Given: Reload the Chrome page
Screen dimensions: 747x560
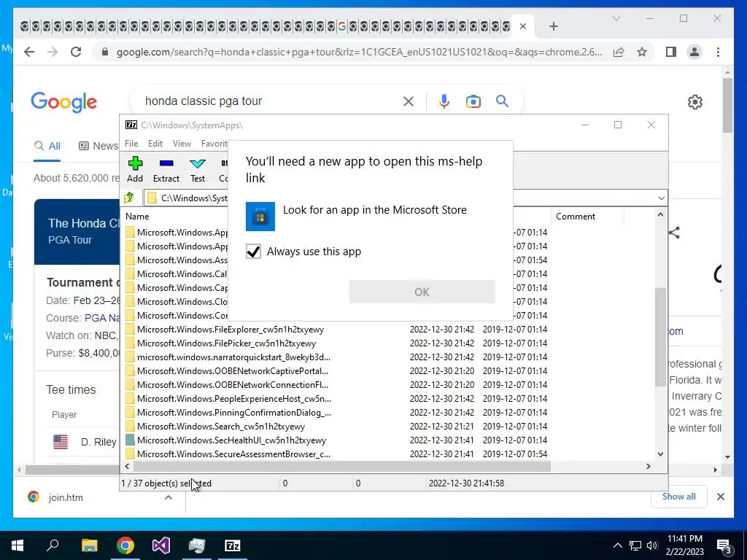Looking at the screenshot, I should [x=76, y=52].
